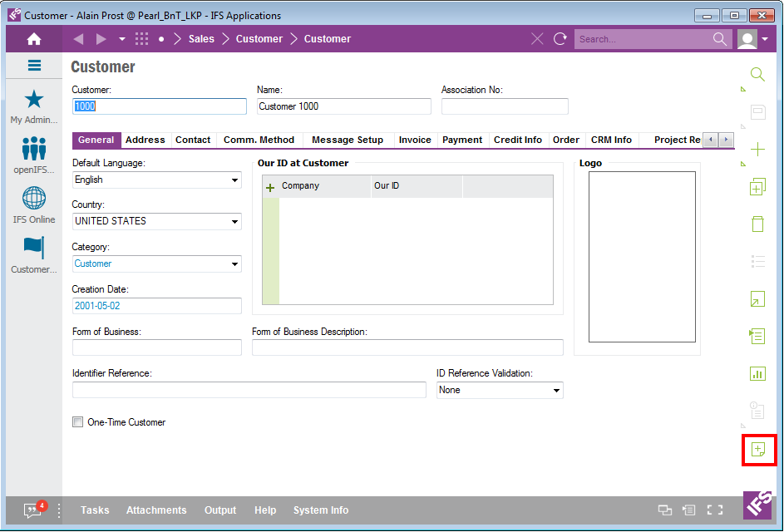Viewport: 784px width, 532px height.
Task: Add a row in Our ID at Customer table
Action: point(270,187)
